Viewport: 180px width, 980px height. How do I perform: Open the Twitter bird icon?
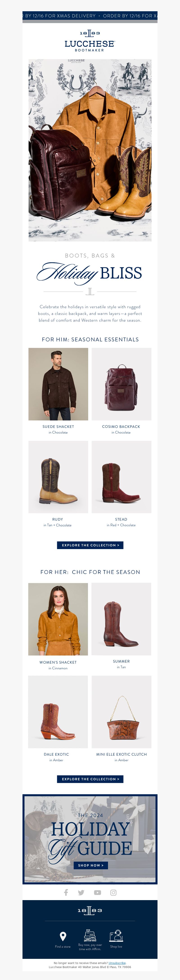point(81,892)
